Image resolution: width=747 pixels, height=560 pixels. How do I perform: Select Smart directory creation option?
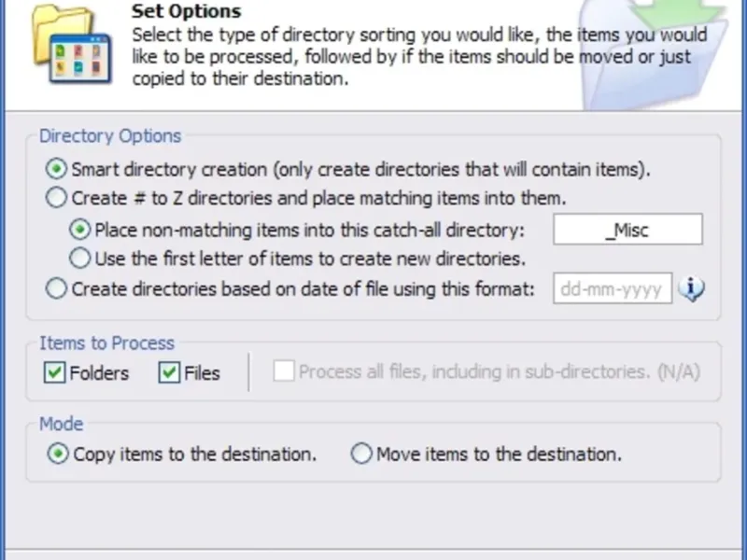click(x=57, y=170)
